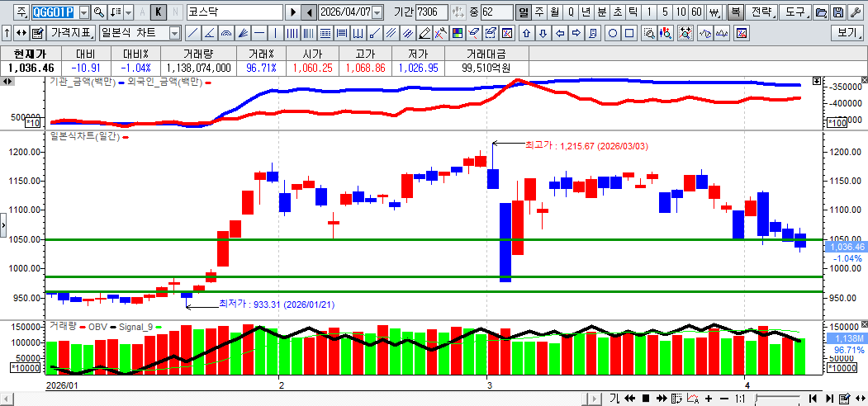Open the date picker dropdown for 2026/04/07

(x=377, y=12)
